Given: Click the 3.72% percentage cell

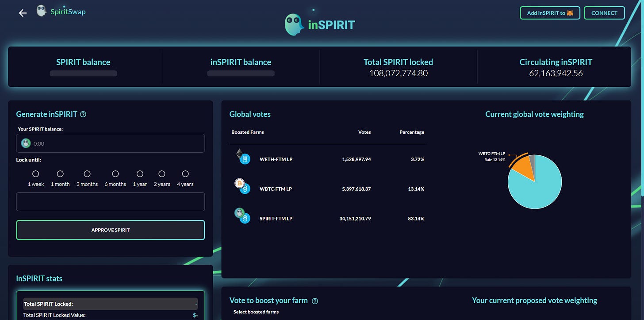Looking at the screenshot, I should point(417,159).
